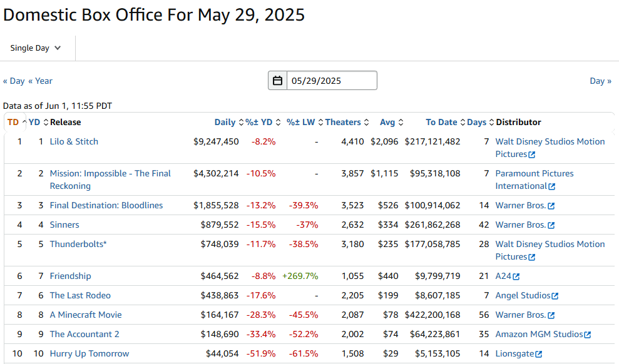Click external link icon next to Angel Studios
Viewport: 619px width, 364px height.
[555, 296]
